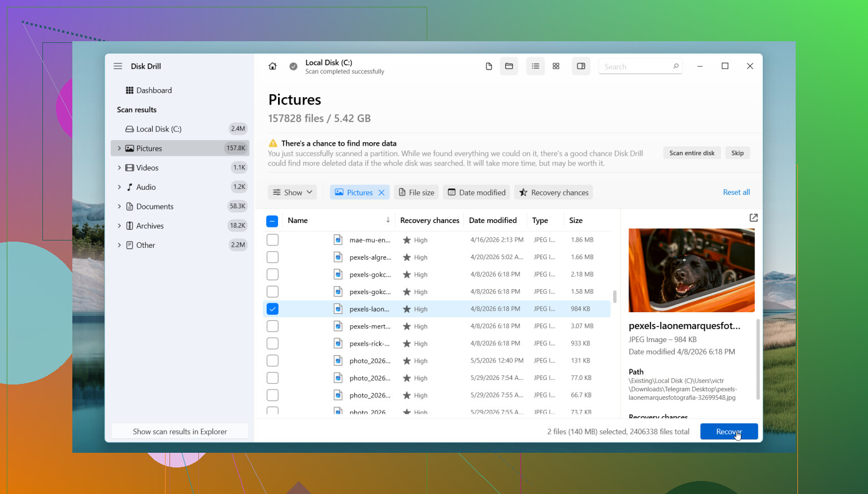
Task: Expand the Other tree node
Action: [x=119, y=245]
